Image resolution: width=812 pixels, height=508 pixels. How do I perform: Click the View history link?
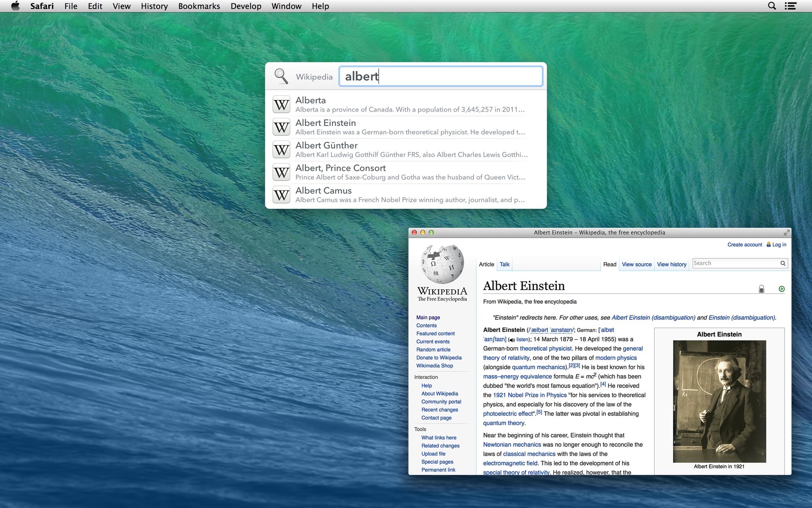671,265
